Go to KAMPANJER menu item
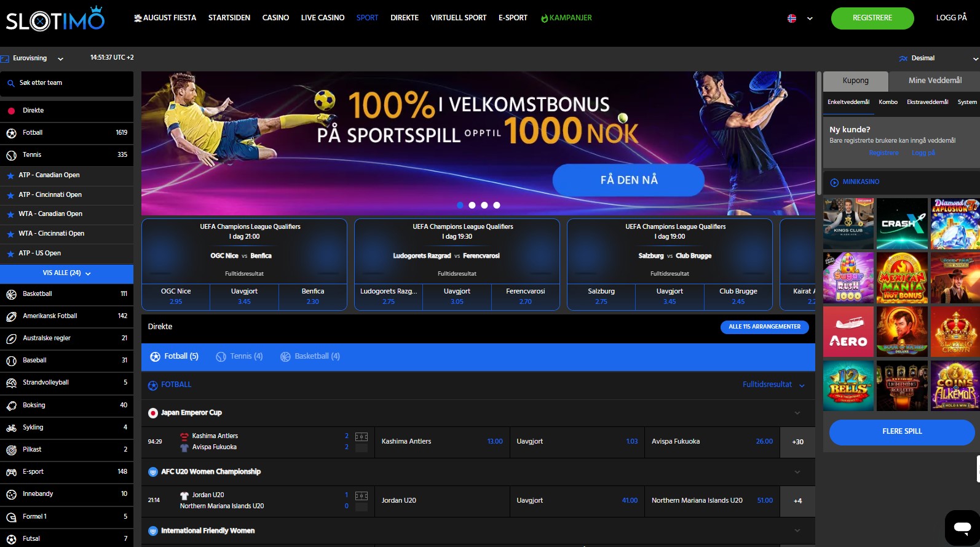Screen dimensions: 980x547 (566, 18)
